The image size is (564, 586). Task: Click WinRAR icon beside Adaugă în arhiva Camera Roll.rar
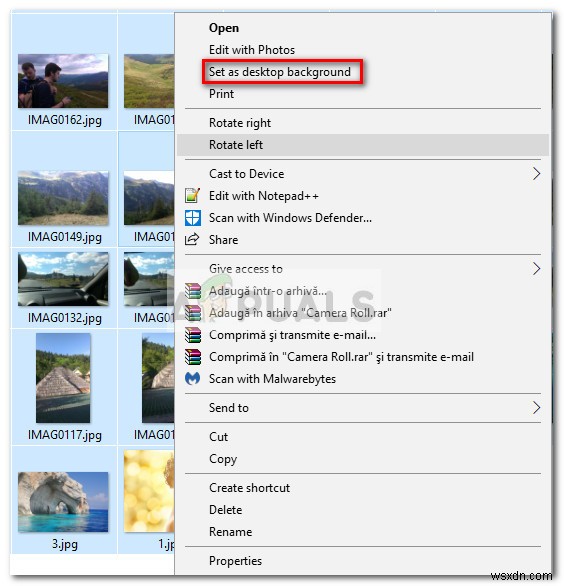[x=193, y=313]
